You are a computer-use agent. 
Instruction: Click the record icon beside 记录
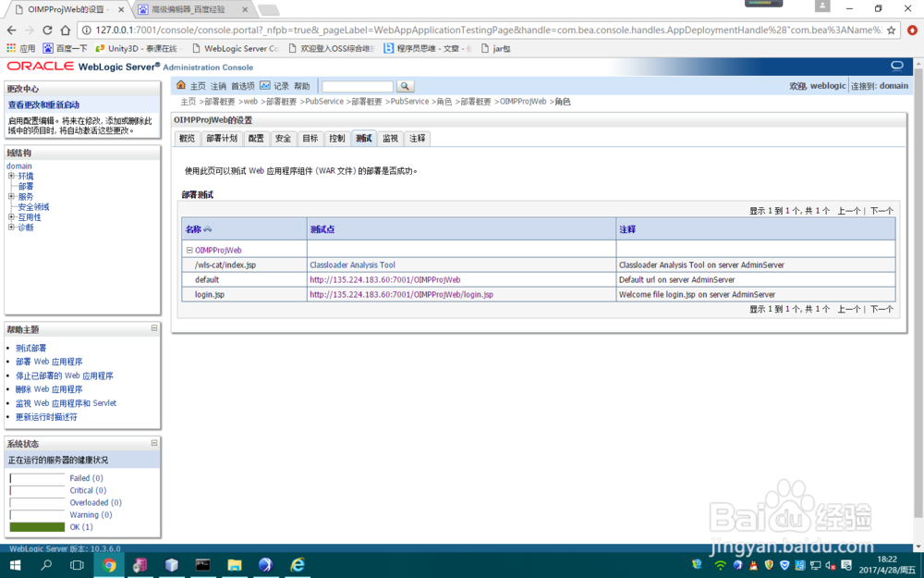[265, 85]
